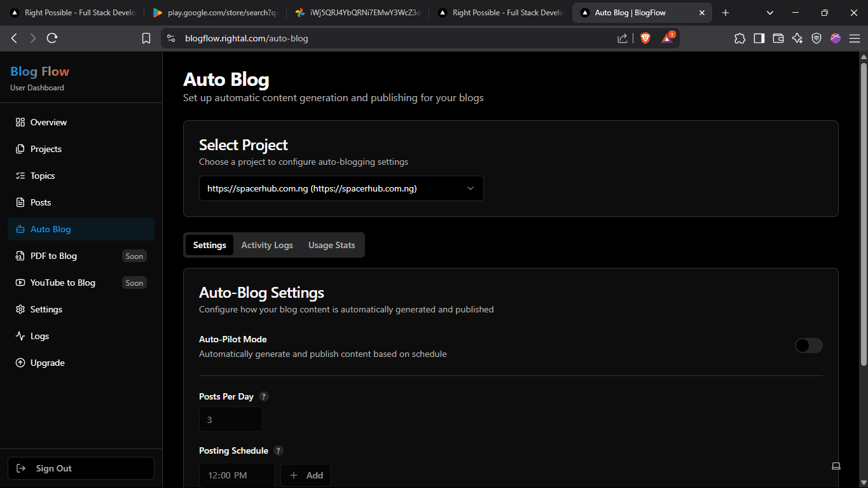Click the Soon badge beside YouTube to Blog
This screenshot has width=868, height=488.
(134, 282)
